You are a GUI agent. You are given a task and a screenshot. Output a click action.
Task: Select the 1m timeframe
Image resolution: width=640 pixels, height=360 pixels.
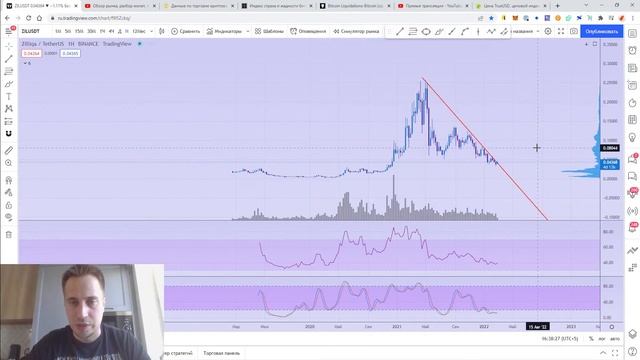58,31
